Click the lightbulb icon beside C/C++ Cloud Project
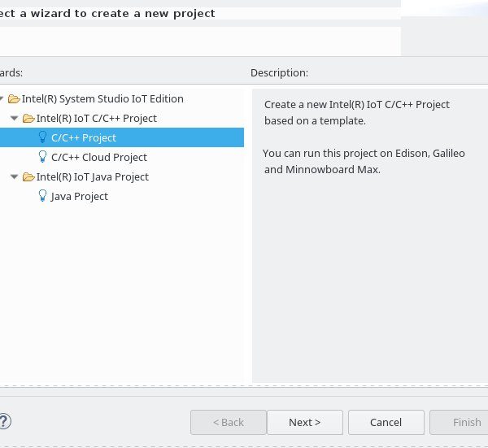The width and height of the screenshot is (488, 448). coord(42,157)
